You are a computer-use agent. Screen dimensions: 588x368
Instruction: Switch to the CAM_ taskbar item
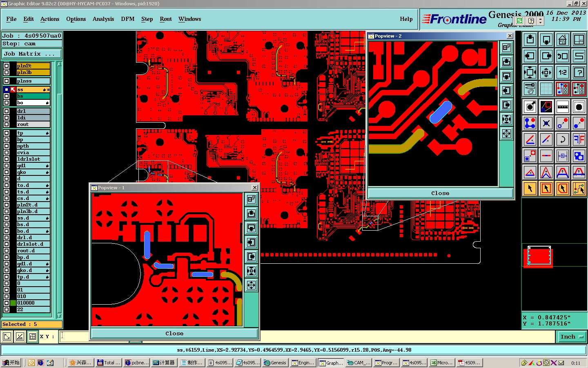[359, 363]
